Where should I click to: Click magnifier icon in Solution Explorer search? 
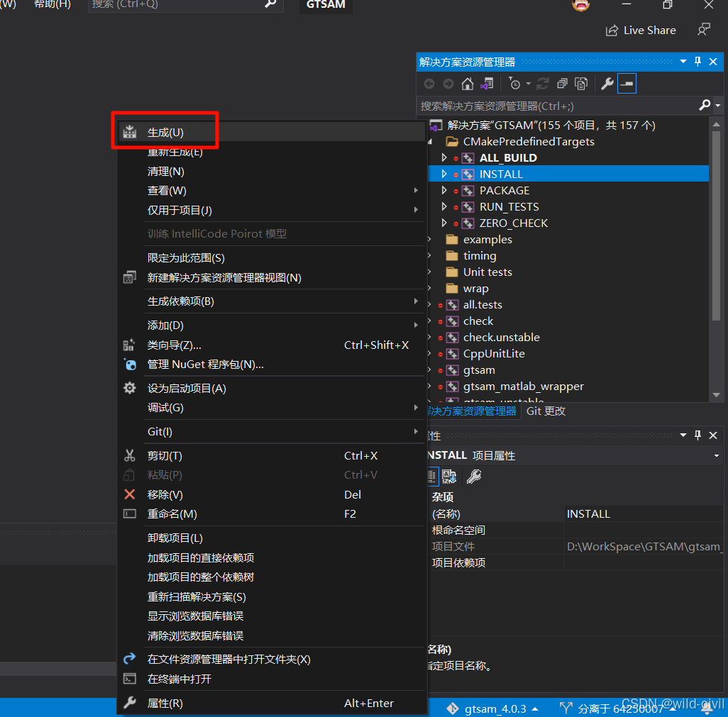click(x=705, y=106)
